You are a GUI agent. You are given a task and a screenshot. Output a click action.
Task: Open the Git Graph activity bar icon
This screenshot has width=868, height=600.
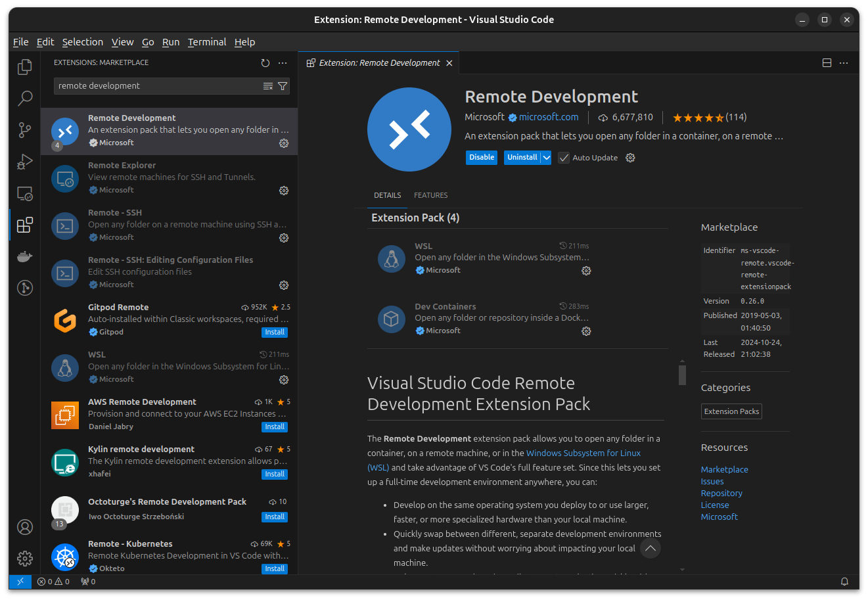pyautogui.click(x=25, y=288)
